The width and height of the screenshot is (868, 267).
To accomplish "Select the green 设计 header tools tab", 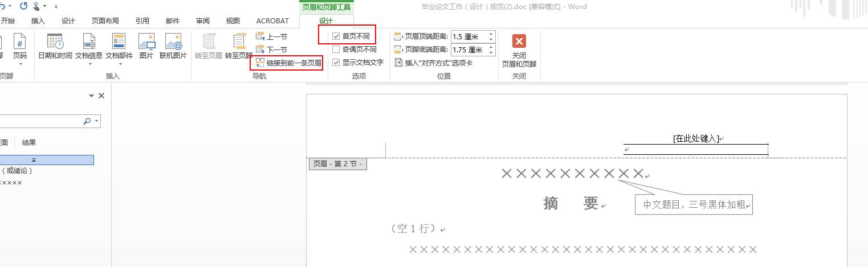I will [326, 21].
